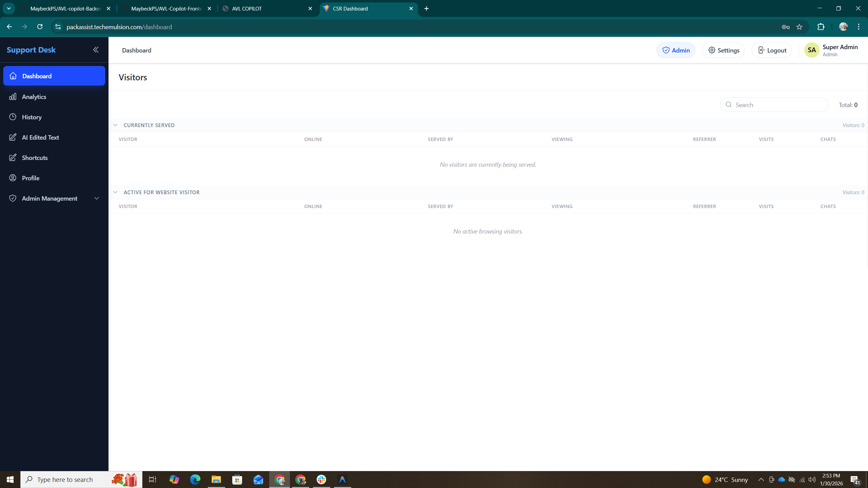Open the Analytics section from sidebar
868x488 pixels.
pyautogui.click(x=34, y=97)
